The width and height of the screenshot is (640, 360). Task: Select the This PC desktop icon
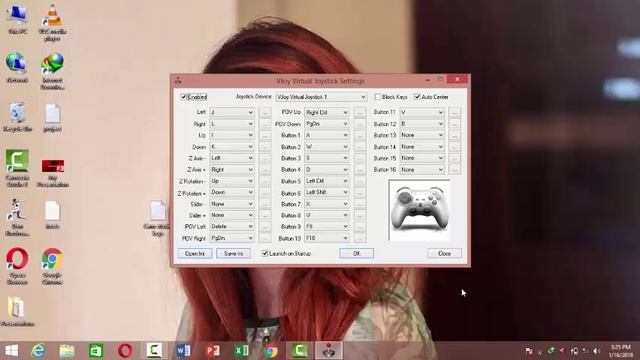click(17, 19)
